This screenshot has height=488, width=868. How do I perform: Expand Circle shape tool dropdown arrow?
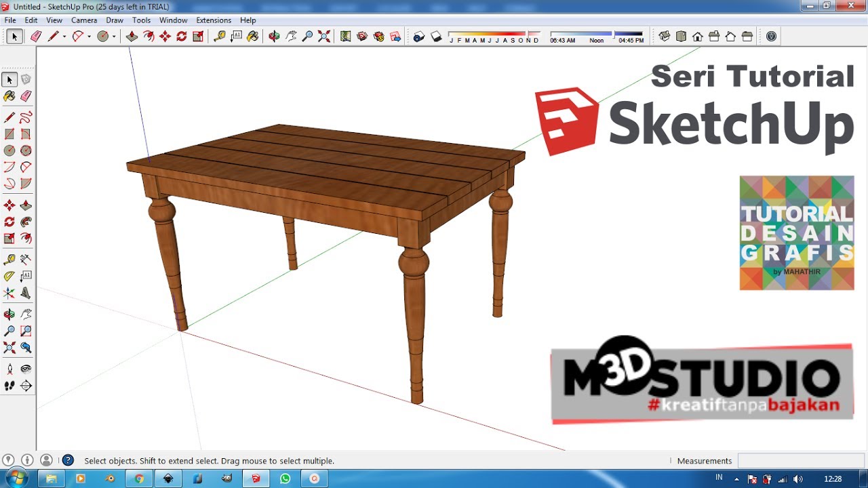coord(114,37)
